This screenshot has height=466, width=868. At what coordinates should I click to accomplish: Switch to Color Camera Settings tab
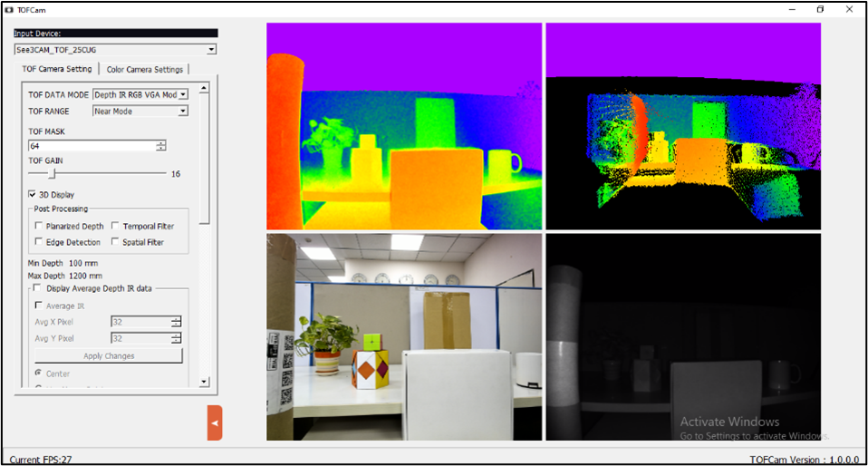click(x=145, y=69)
